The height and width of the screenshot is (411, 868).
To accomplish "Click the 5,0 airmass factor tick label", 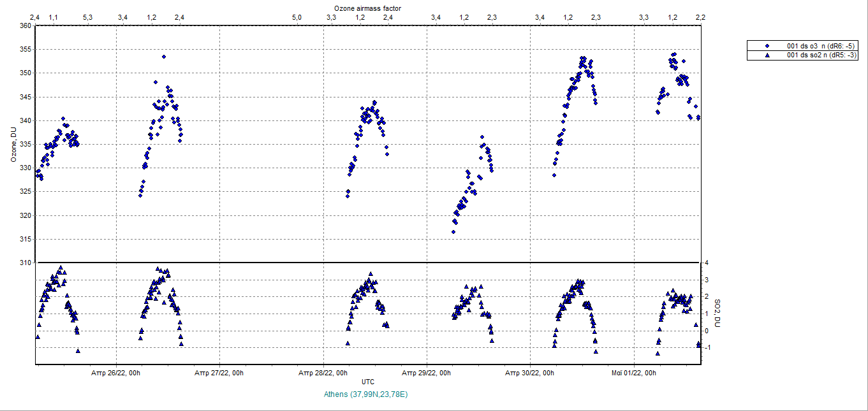I will point(297,17).
